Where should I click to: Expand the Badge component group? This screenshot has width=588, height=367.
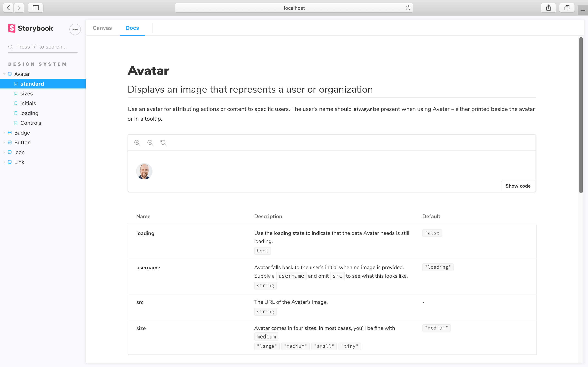pos(4,133)
